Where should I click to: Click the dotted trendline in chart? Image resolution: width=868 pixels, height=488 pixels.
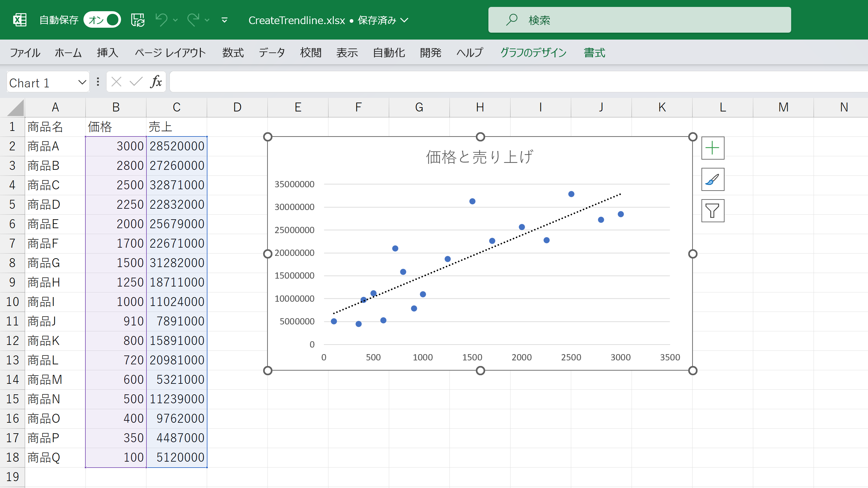(477, 254)
